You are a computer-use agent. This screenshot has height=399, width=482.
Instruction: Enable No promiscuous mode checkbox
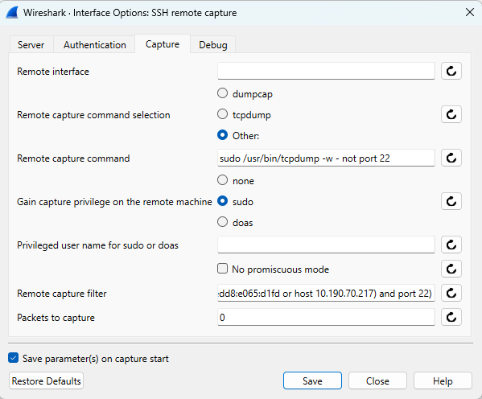(x=222, y=269)
